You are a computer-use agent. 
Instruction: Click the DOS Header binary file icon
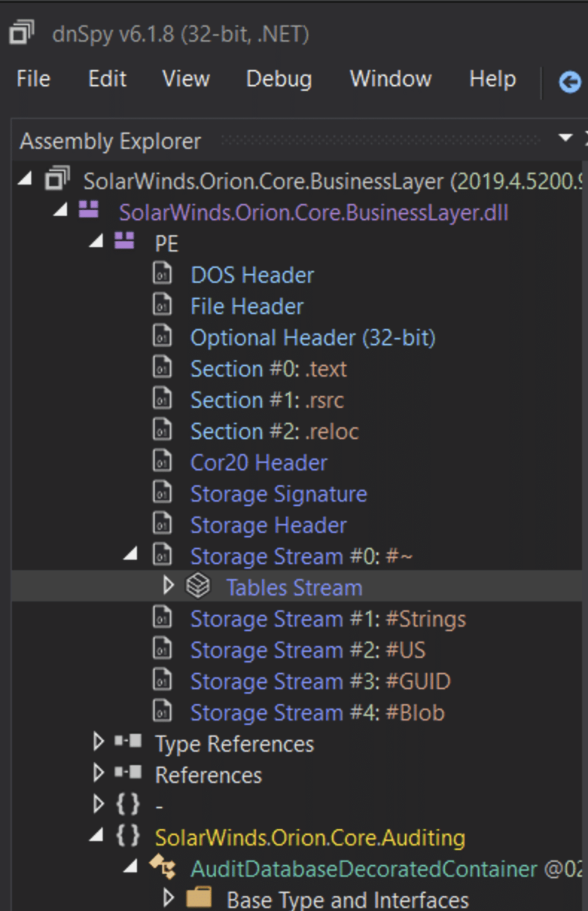point(162,275)
